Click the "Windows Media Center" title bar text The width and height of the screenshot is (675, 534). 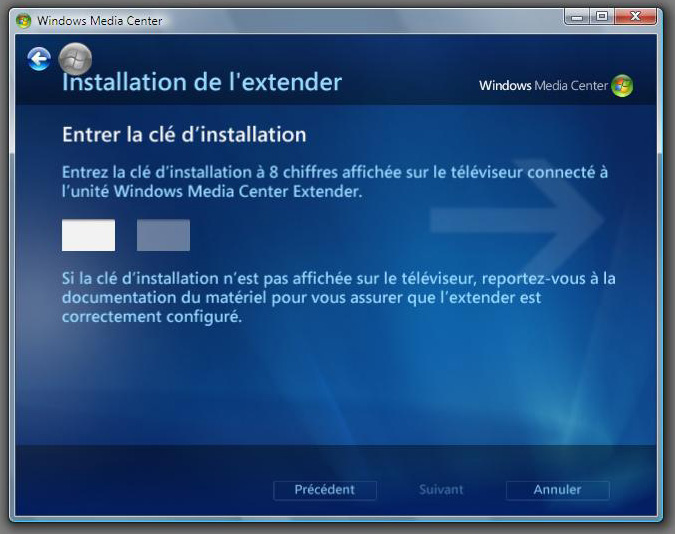coord(99,21)
